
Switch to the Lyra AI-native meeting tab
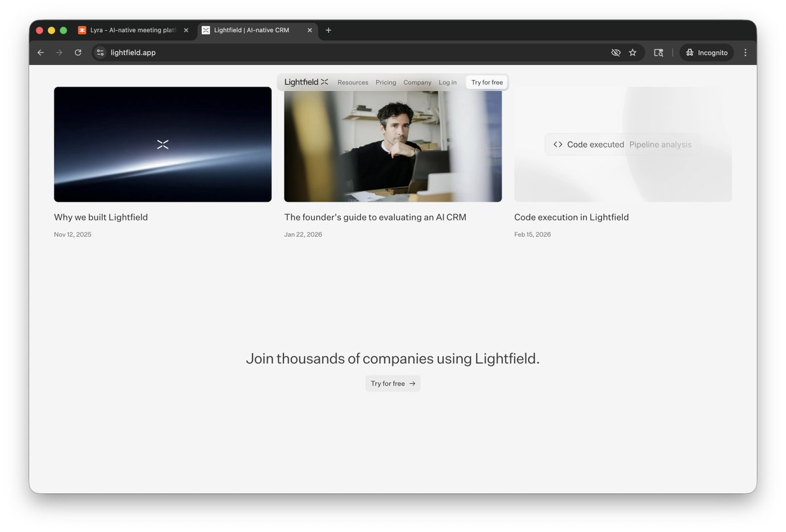134,30
